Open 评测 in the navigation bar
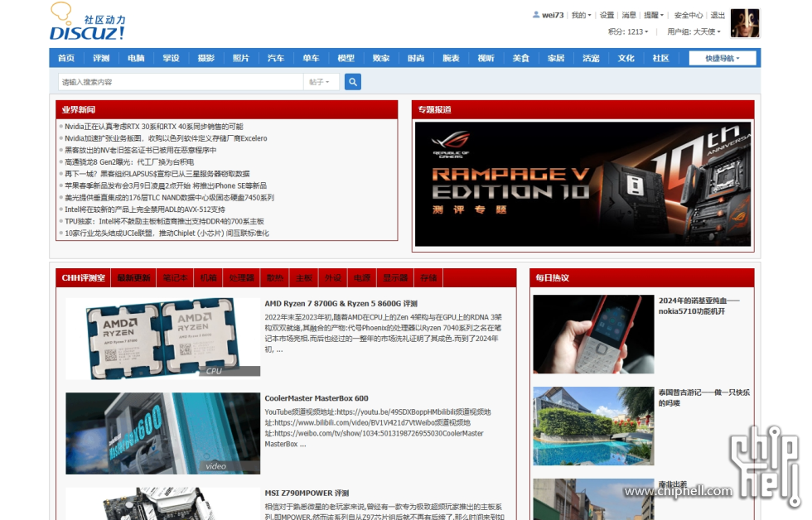The image size is (812, 520). click(x=101, y=59)
